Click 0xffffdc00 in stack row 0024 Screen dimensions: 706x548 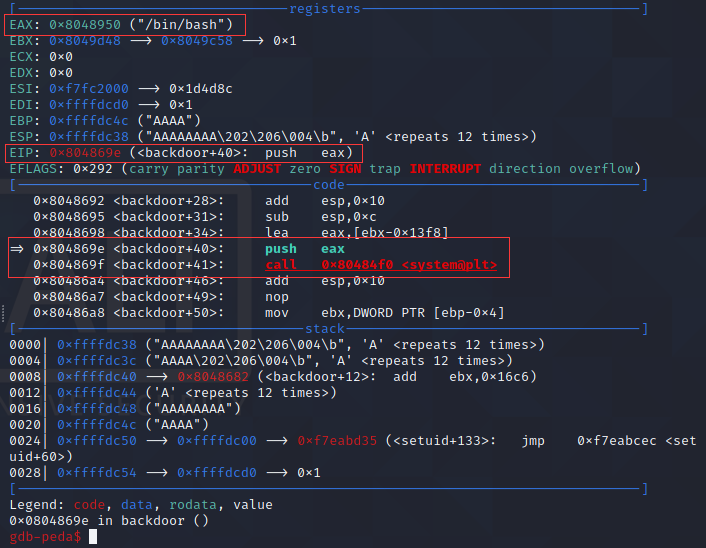217,440
